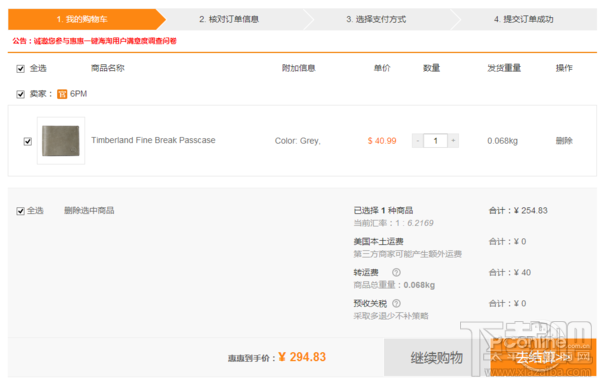This screenshot has width=600, height=382.
Task: Click the orange 去结算 checkout button
Action: click(543, 358)
